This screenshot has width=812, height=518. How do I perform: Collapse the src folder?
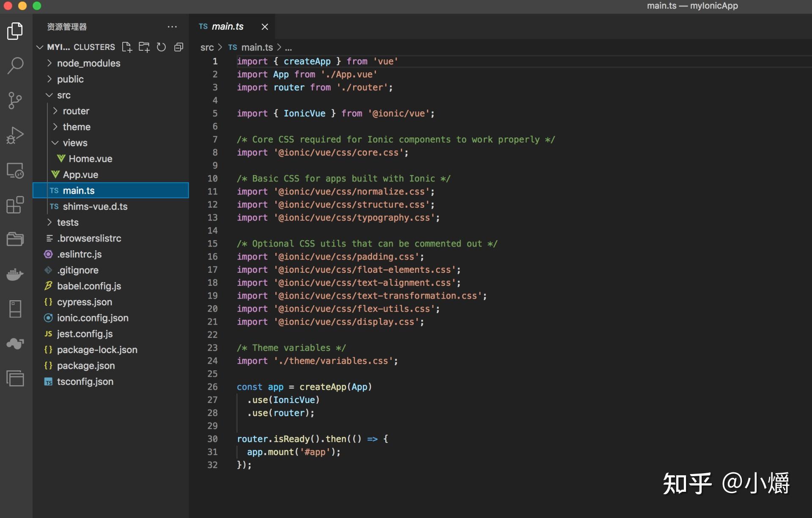pyautogui.click(x=111, y=95)
